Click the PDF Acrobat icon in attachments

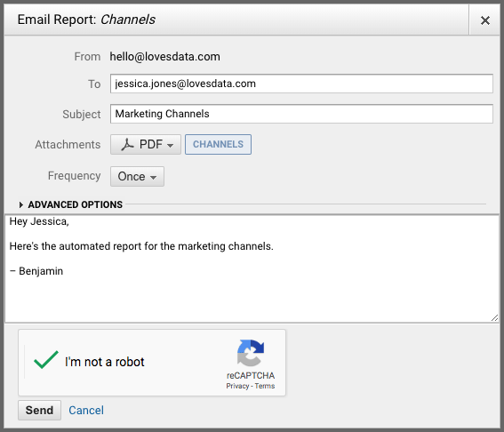click(128, 145)
